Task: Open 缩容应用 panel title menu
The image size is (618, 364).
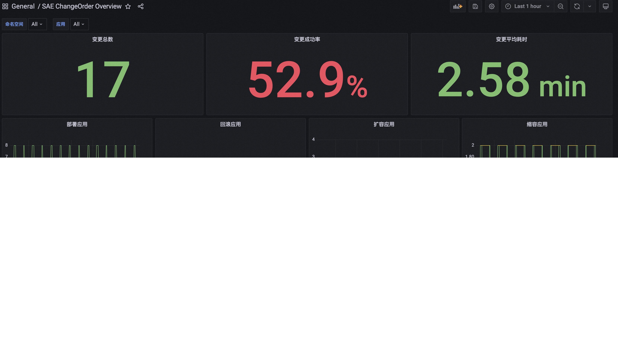Action: coord(537,124)
